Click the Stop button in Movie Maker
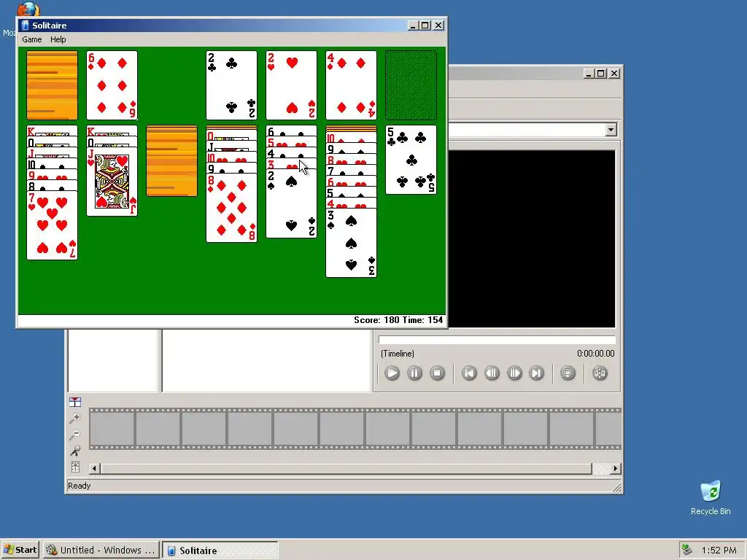This screenshot has width=747, height=560. tap(437, 373)
